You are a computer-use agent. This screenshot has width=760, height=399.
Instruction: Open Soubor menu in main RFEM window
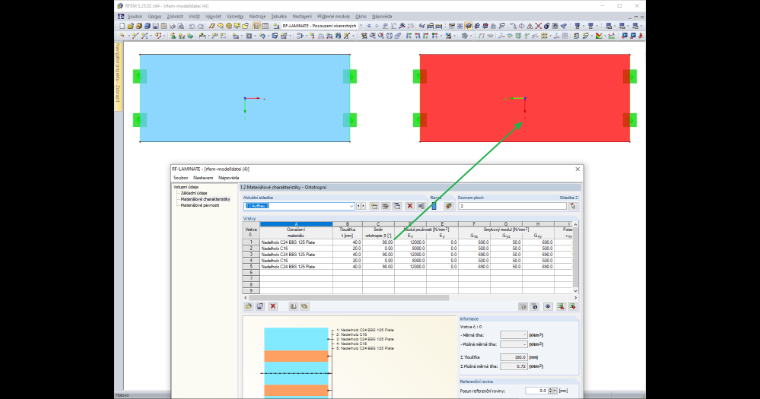point(135,16)
